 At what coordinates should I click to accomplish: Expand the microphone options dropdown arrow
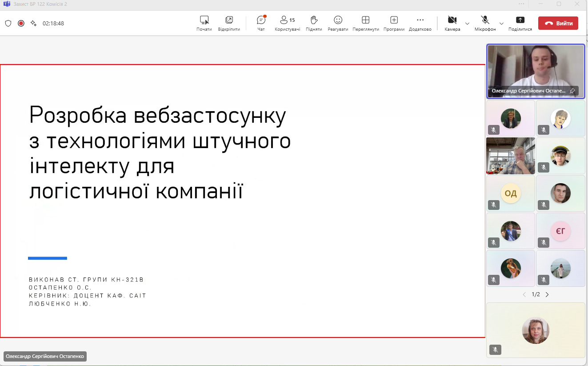tap(501, 24)
